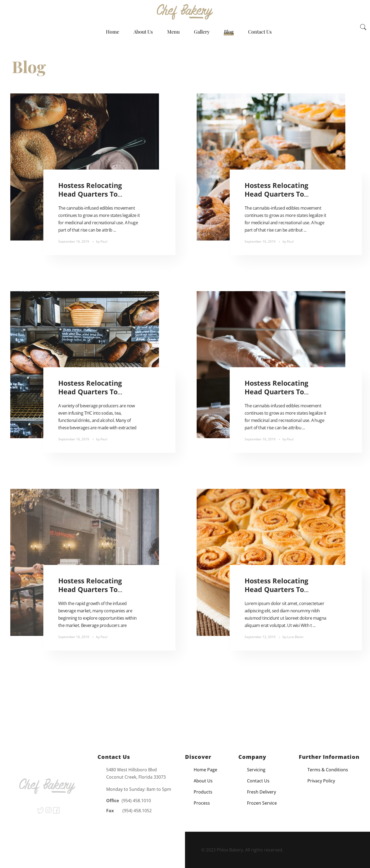Click the Frozen Service footer link
Viewport: 370px width, 868px height.
point(262,803)
